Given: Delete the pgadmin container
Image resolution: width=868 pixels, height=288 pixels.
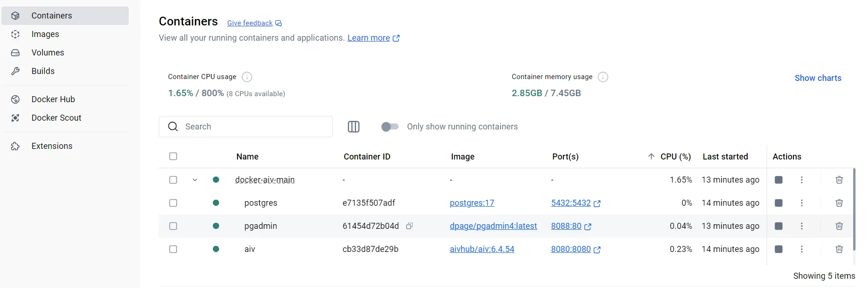Looking at the screenshot, I should 839,226.
